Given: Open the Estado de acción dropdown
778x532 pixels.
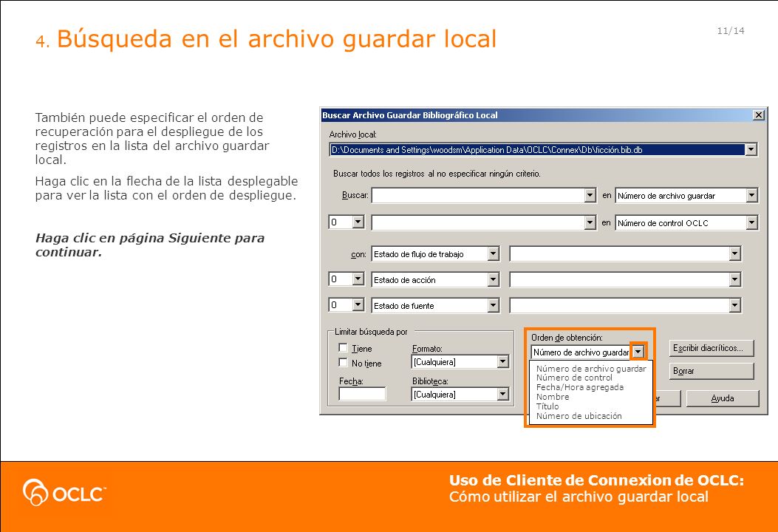Looking at the screenshot, I should tap(493, 280).
